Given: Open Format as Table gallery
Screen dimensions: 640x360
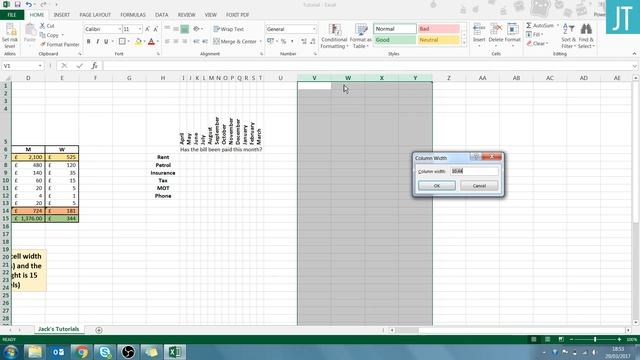Looking at the screenshot, I should (360, 36).
